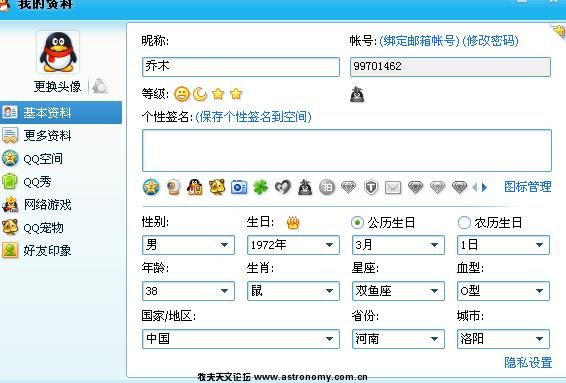Screen dimensions: 566x383
Task: Click the grey bell icon beside 更换头像
Action: click(x=100, y=86)
